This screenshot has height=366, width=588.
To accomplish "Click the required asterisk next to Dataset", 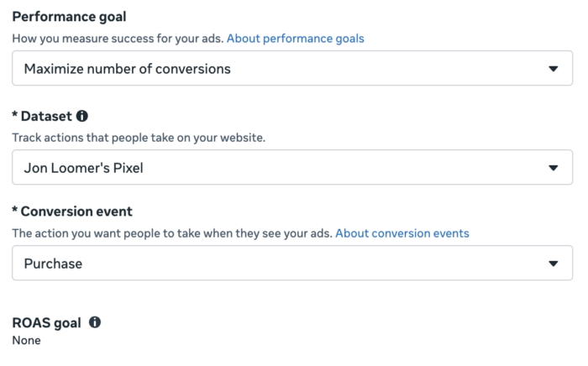I will [14, 114].
